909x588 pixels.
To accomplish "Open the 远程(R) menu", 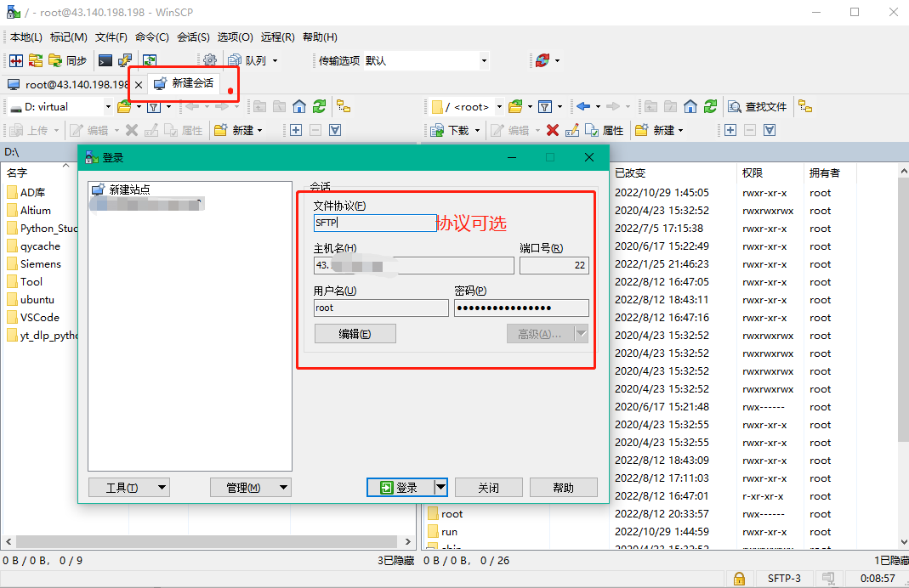I will [x=278, y=37].
